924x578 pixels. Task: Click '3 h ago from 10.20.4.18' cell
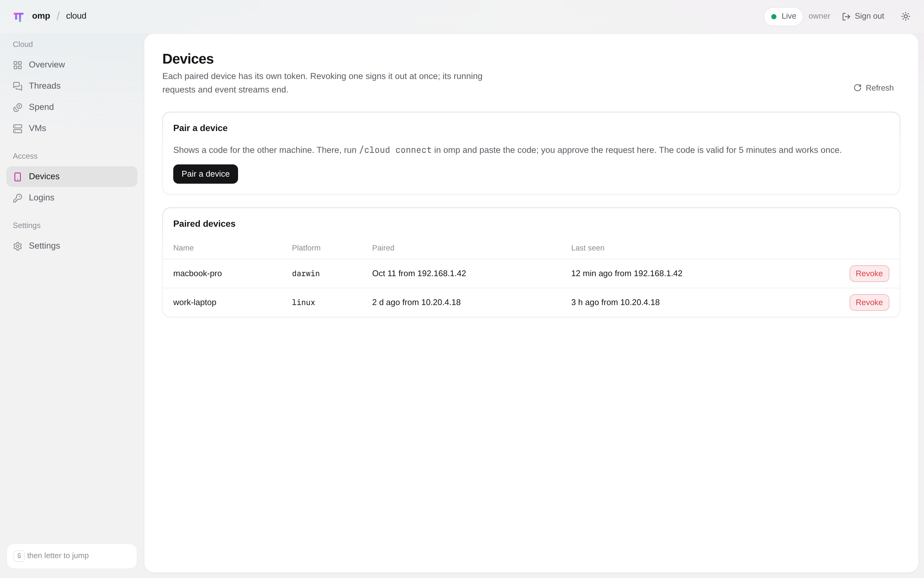tap(615, 302)
